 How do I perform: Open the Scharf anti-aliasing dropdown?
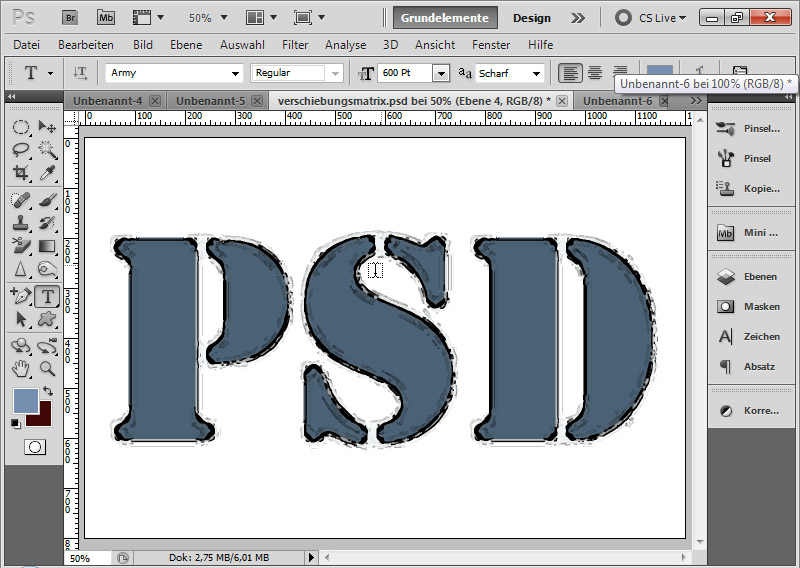click(x=536, y=74)
